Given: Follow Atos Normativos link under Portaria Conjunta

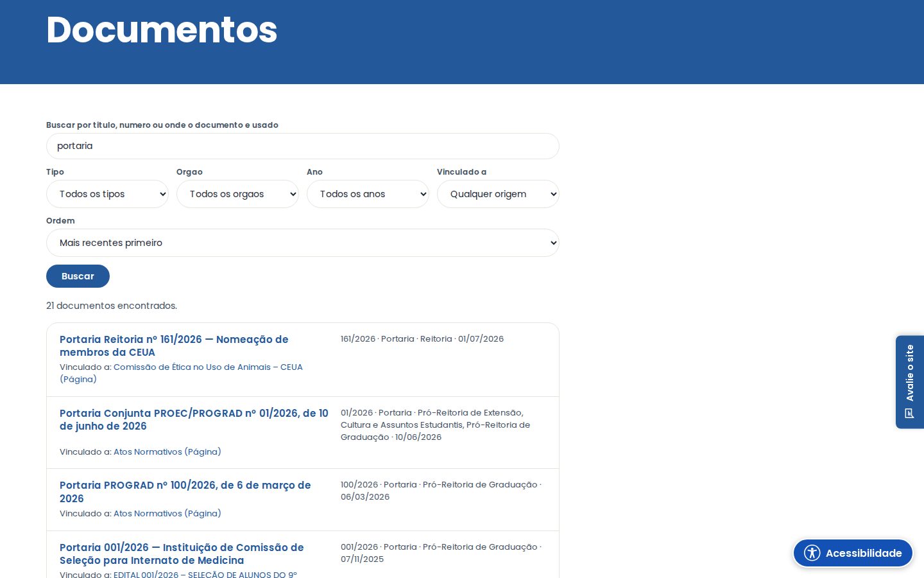Looking at the screenshot, I should [167, 451].
